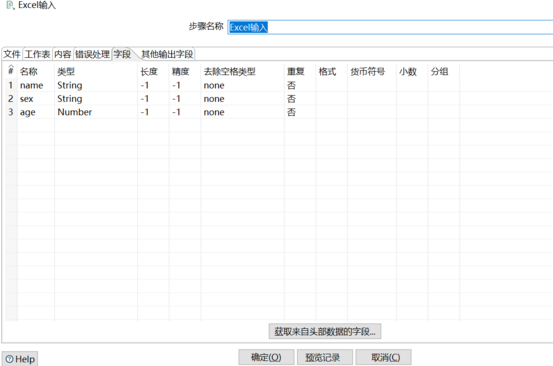This screenshot has width=553, height=366.
Task: Click the 小数 column header
Action: [x=408, y=72]
